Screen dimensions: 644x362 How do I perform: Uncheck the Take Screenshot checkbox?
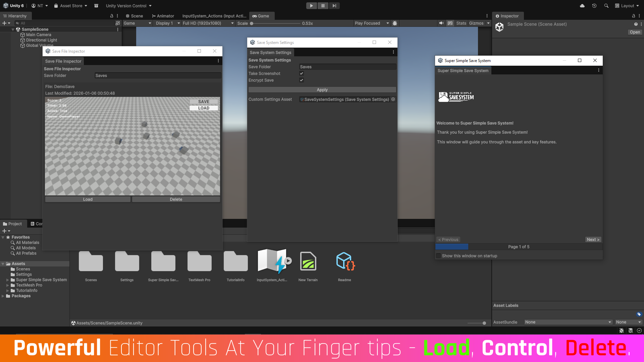(302, 73)
